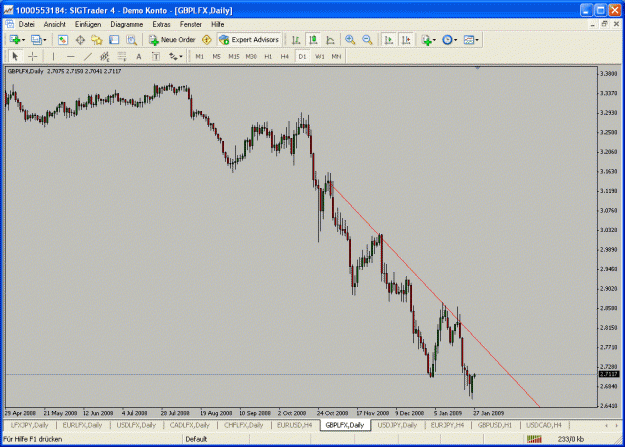Open the Einfügen menu

pyautogui.click(x=88, y=24)
